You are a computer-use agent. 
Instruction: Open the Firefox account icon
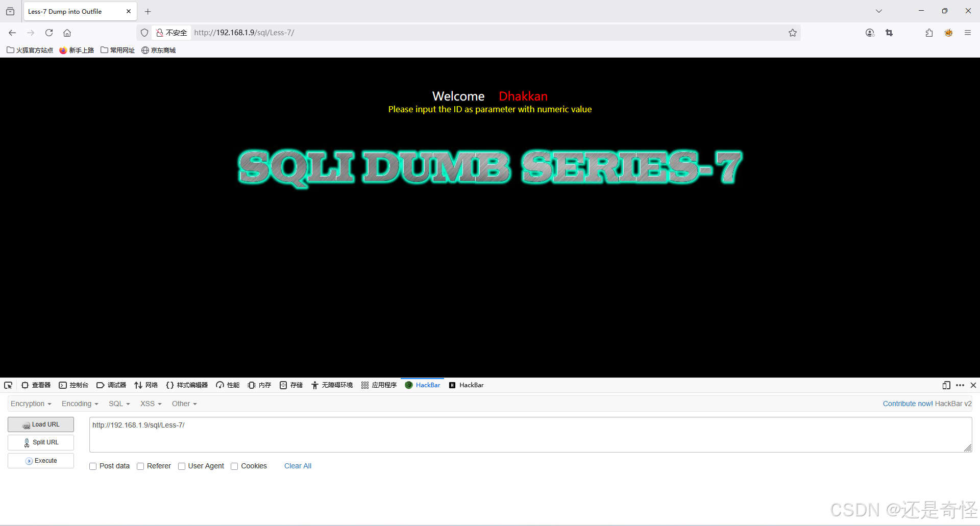pyautogui.click(x=870, y=33)
